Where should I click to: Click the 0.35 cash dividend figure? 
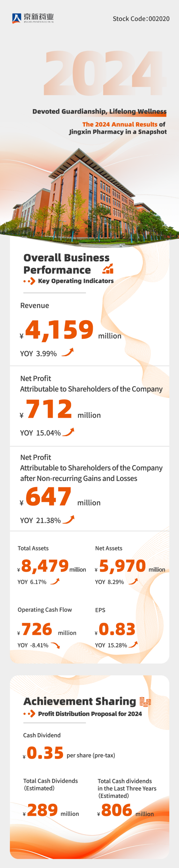click(x=45, y=753)
